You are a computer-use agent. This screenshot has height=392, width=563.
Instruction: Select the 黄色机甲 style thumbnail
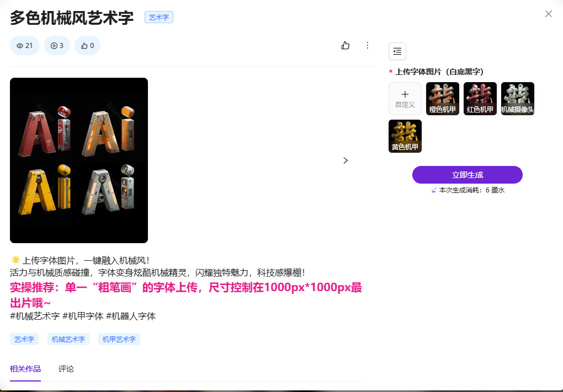(x=405, y=136)
